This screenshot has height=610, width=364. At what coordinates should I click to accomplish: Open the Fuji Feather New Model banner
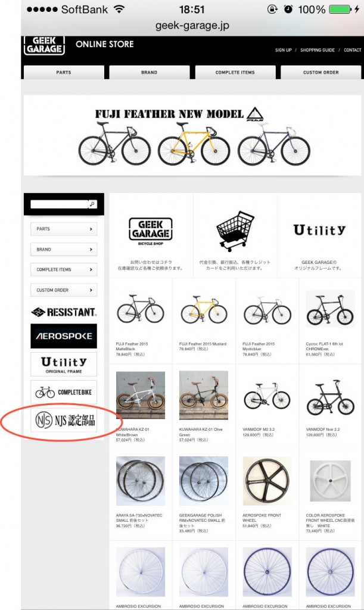tap(192, 135)
